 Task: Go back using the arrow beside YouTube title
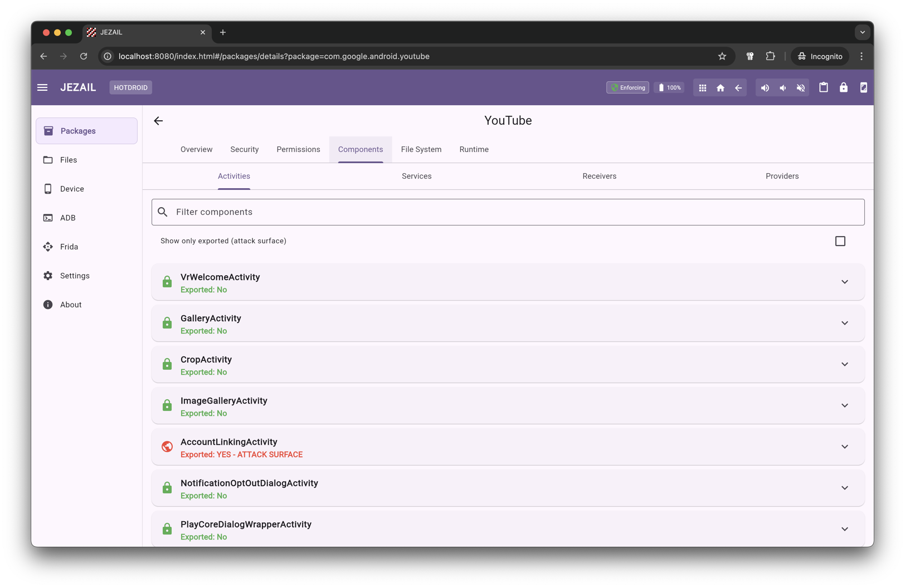[158, 120]
